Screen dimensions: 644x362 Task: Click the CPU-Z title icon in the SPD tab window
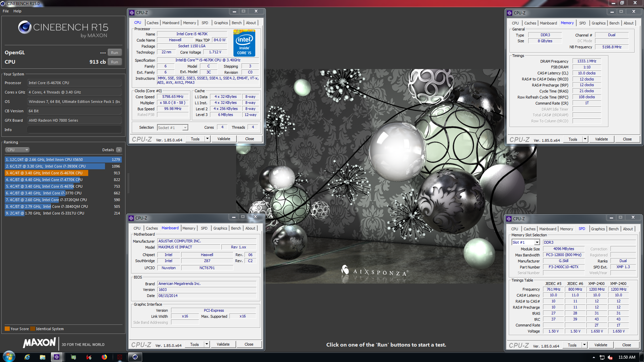[x=509, y=219]
